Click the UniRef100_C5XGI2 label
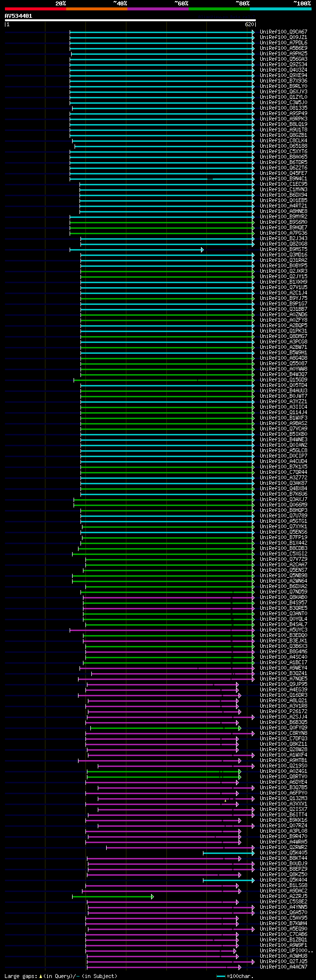The width and height of the screenshot is (316, 980). [x=283, y=554]
